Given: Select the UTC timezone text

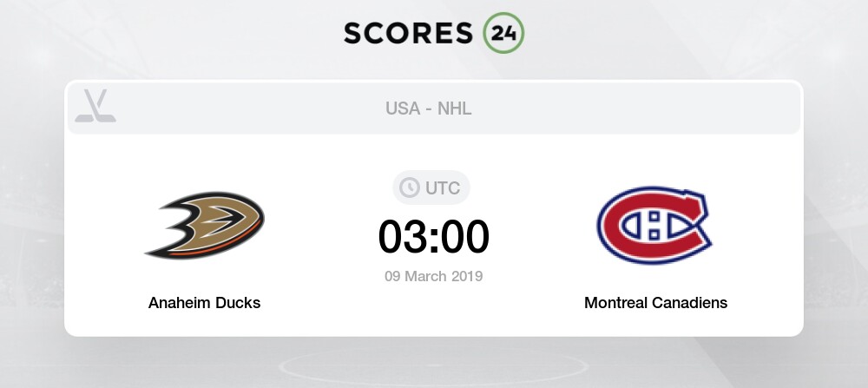Looking at the screenshot, I should [x=443, y=188].
